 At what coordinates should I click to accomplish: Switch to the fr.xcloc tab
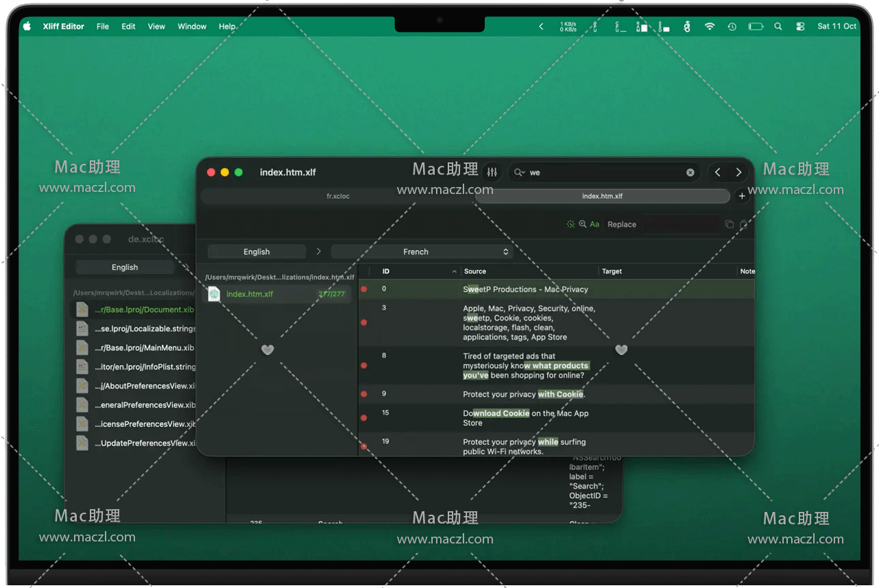(338, 196)
